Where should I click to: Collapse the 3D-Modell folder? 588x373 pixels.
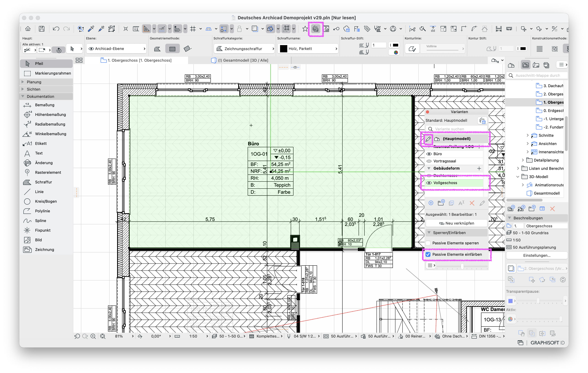click(518, 177)
